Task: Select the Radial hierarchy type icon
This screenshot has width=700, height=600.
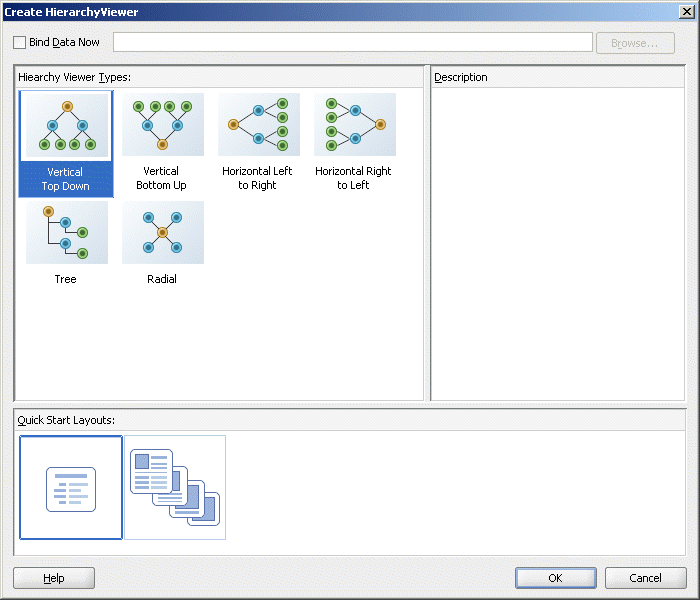Action: tap(163, 232)
